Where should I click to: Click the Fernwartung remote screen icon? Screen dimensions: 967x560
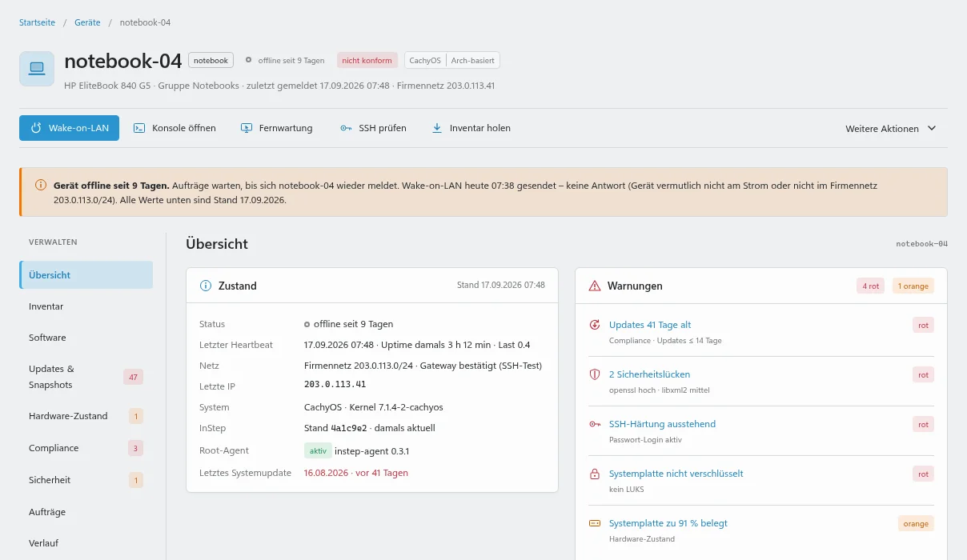coord(247,128)
